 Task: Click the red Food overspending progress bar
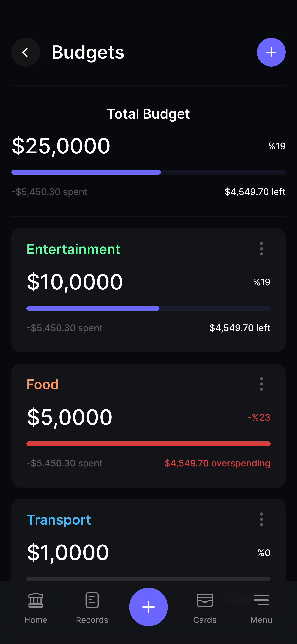[148, 444]
